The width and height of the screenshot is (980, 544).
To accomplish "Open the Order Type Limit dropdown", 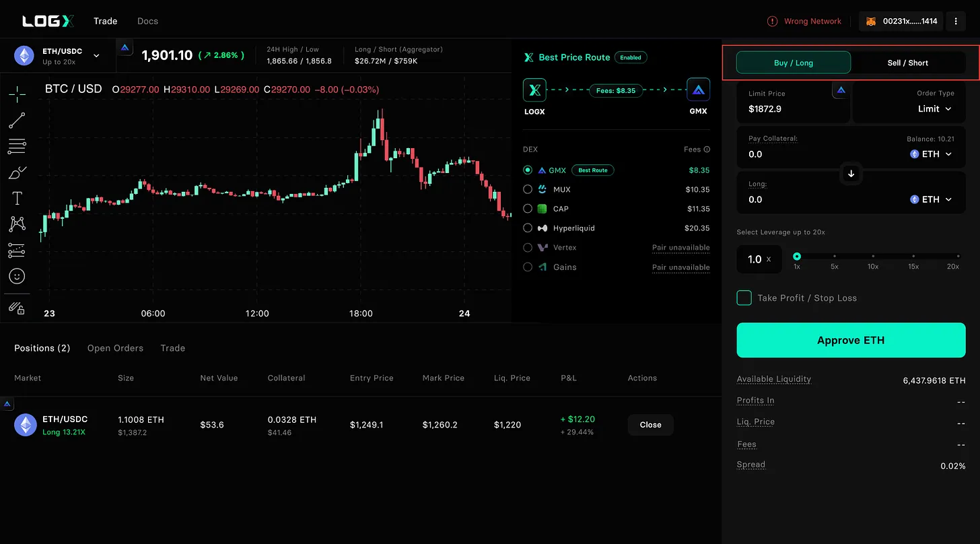I will tap(936, 108).
